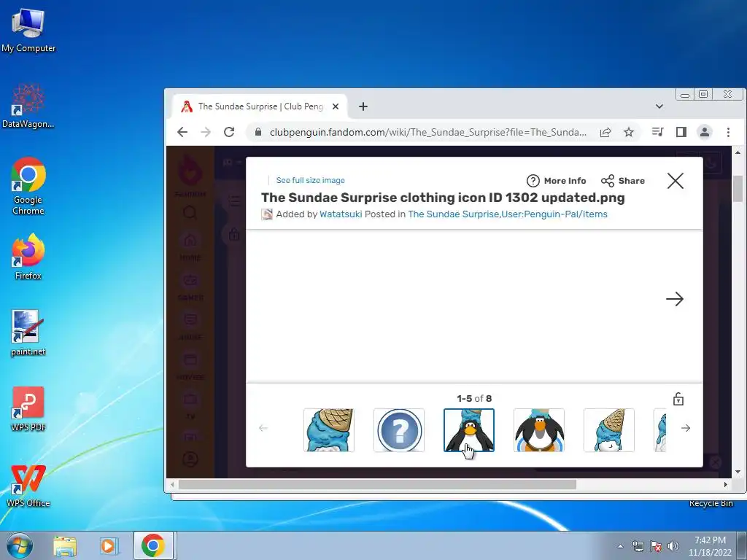
Task: Open the network status tray icon
Action: (x=638, y=546)
